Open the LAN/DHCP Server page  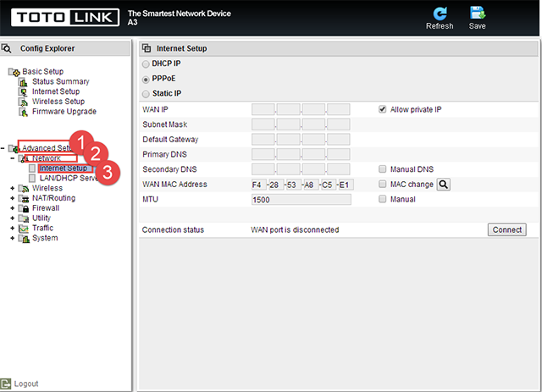(69, 178)
